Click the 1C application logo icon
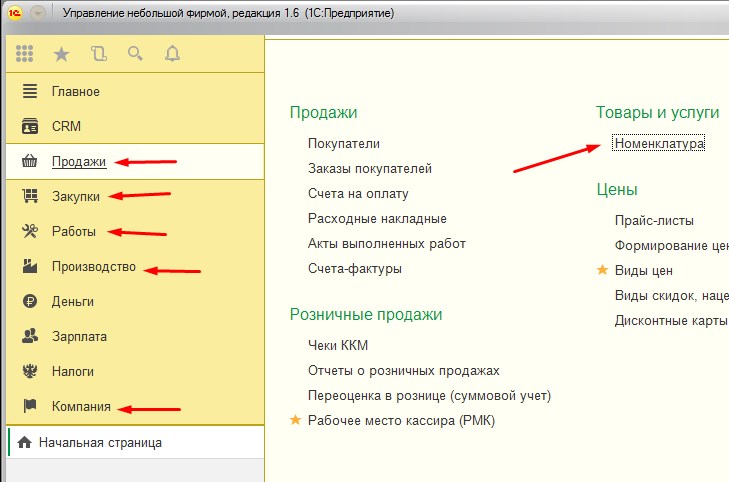The image size is (729, 482). (x=16, y=14)
